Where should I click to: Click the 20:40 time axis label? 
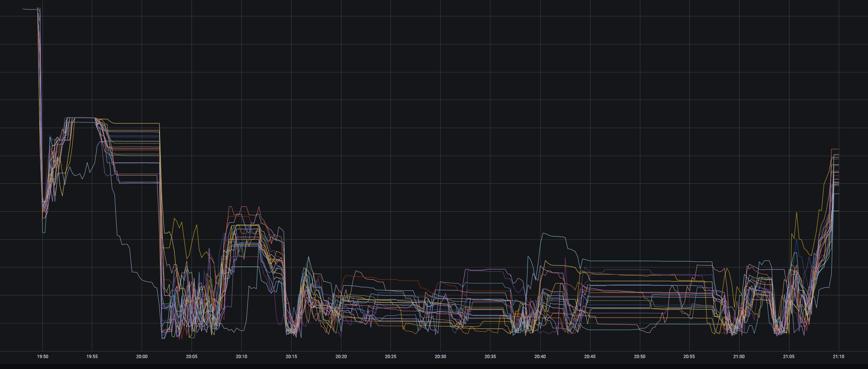coord(540,357)
